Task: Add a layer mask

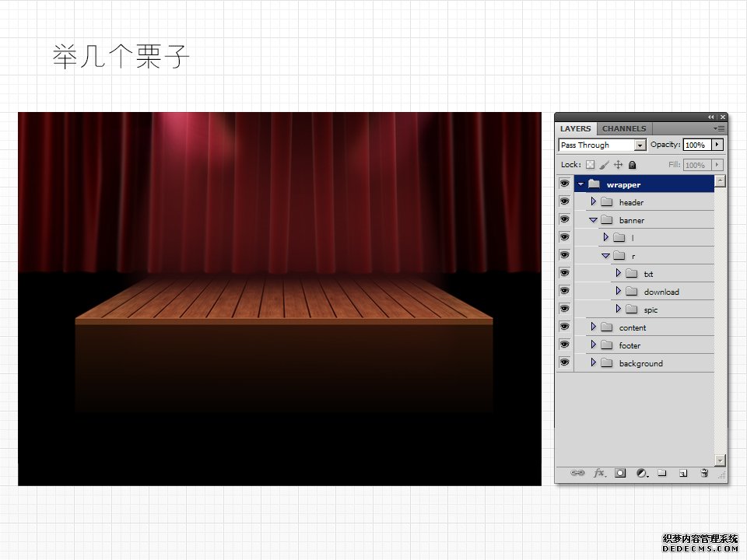Action: pyautogui.click(x=620, y=473)
